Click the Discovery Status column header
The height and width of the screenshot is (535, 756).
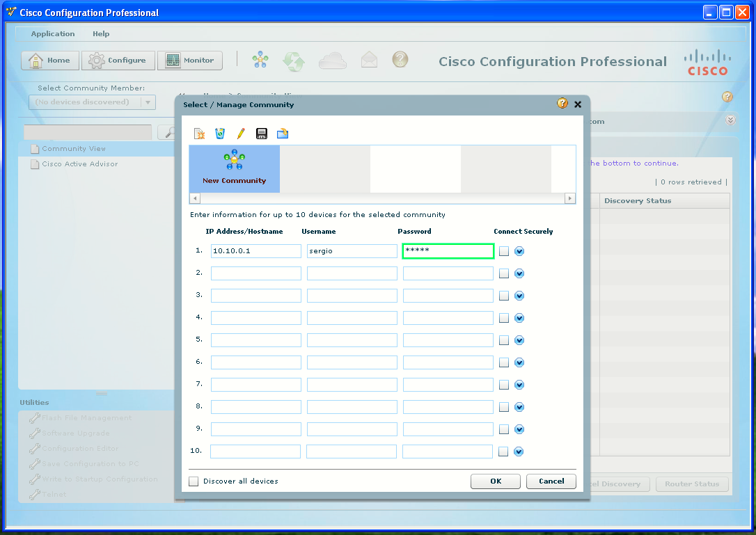tap(664, 201)
